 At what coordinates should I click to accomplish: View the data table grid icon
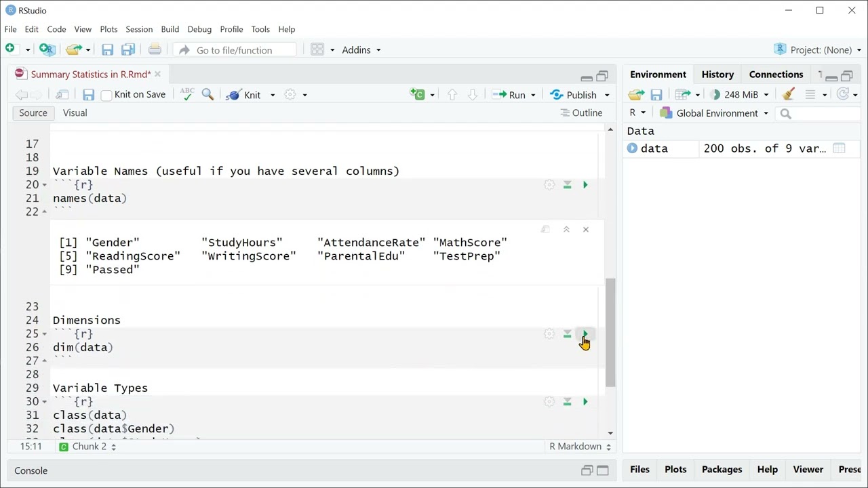tap(839, 148)
